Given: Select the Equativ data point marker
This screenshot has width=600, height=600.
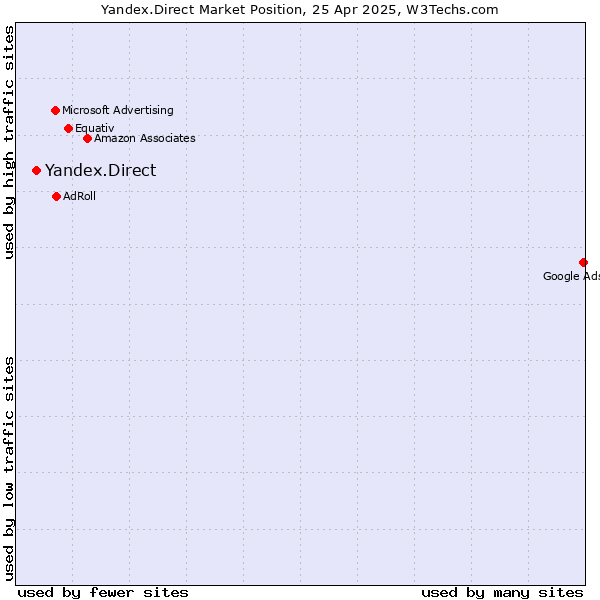Looking at the screenshot, I should (68, 129).
